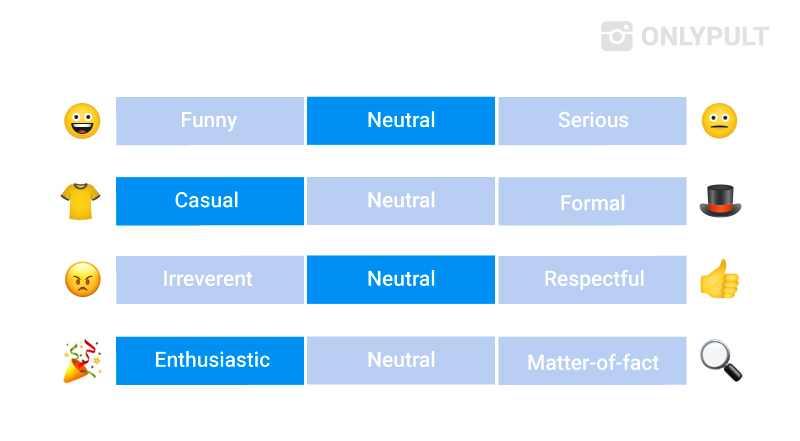800x441 pixels.
Task: Click the black top hat icon
Action: pyautogui.click(x=720, y=201)
